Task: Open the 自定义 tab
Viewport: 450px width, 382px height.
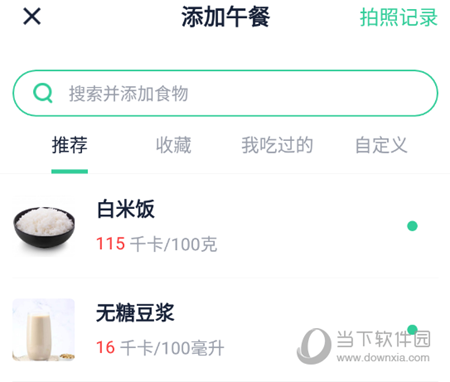Action: [x=381, y=145]
